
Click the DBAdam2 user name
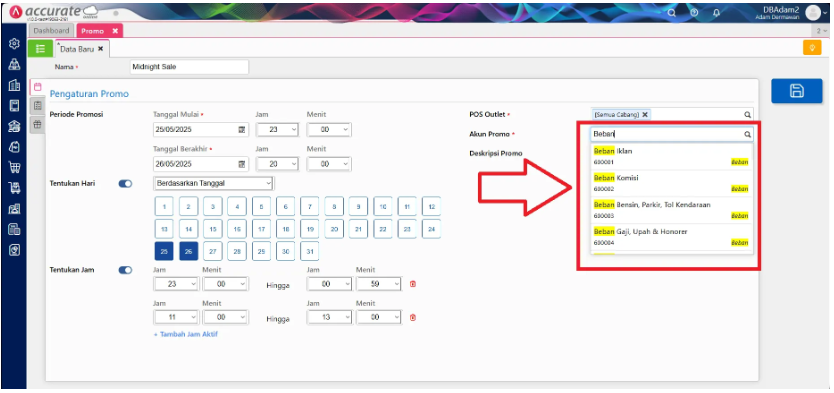[x=781, y=9]
